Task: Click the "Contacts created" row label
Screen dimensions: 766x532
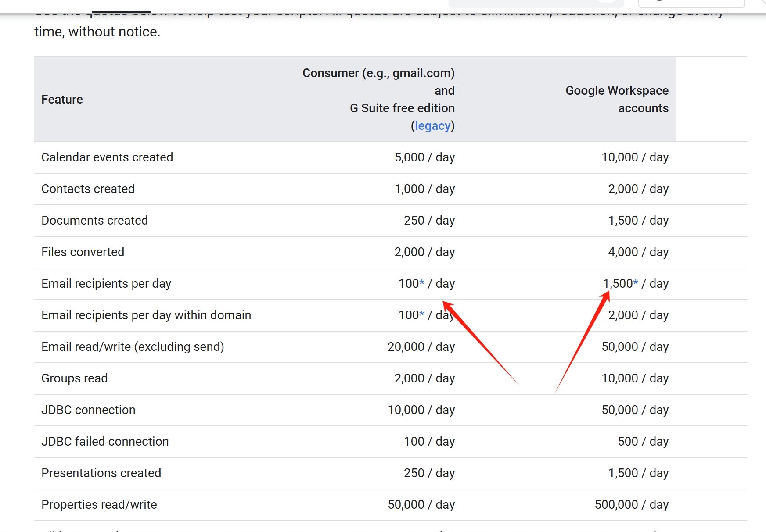Action: (88, 189)
